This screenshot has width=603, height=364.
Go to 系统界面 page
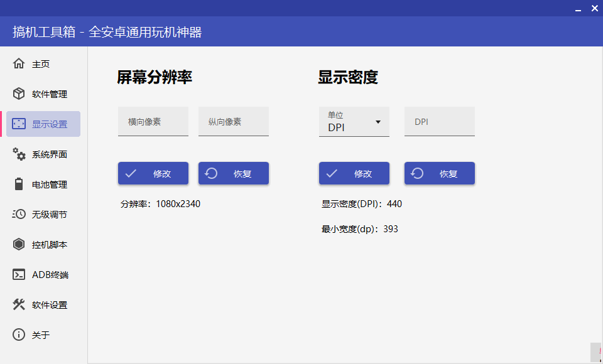[43, 154]
